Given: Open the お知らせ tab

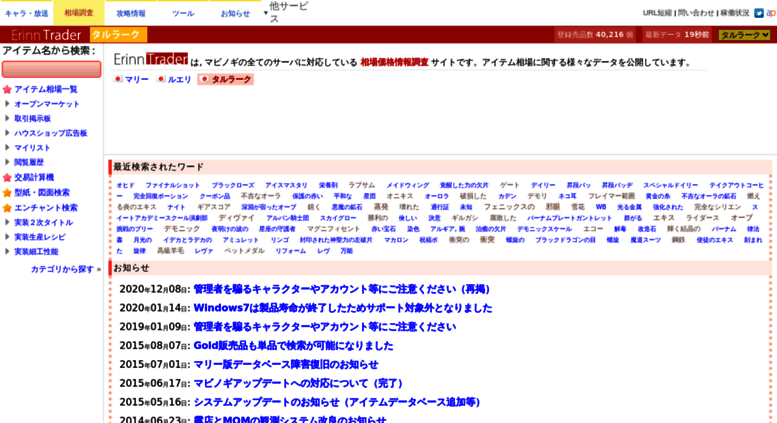Looking at the screenshot, I should click(x=235, y=13).
